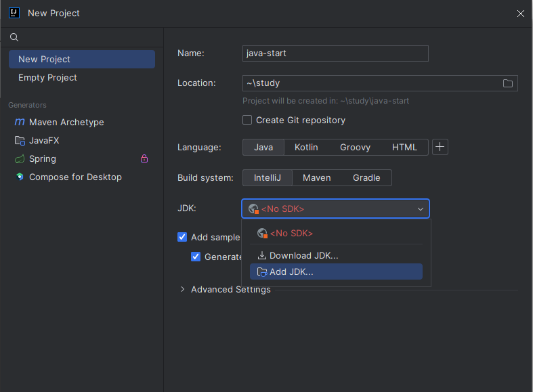
Task: Toggle the Generate code checkbox
Action: [196, 257]
